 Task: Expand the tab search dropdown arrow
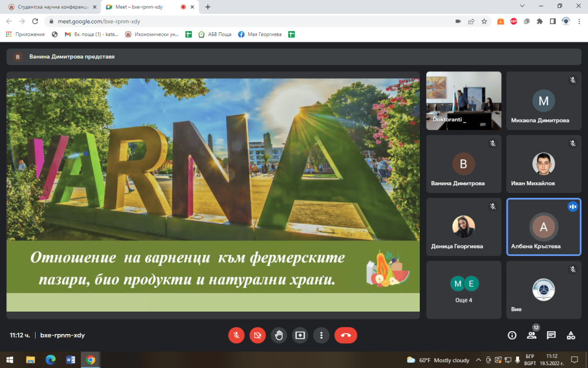pyautogui.click(x=522, y=6)
